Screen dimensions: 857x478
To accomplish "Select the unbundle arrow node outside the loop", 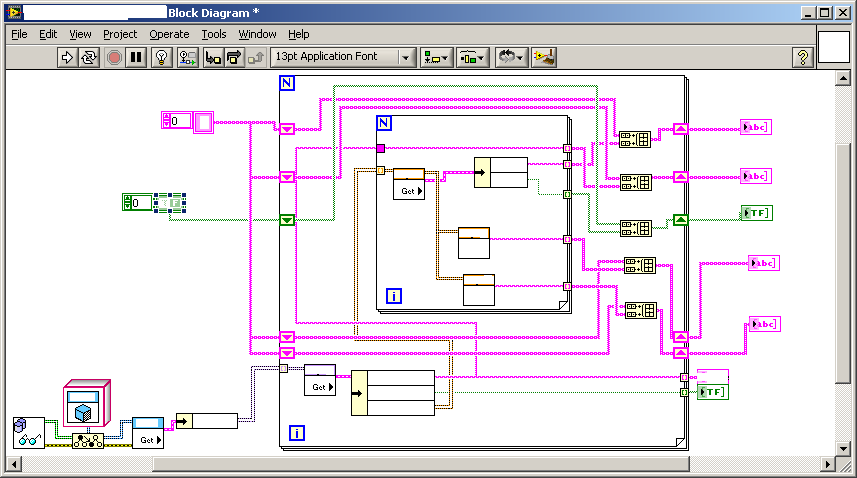I will click(x=207, y=421).
